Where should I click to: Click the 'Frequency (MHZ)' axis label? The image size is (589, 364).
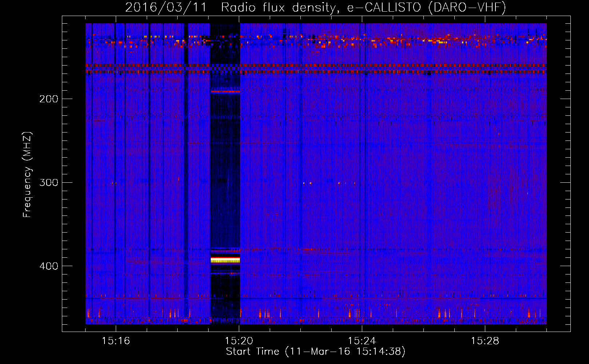click(x=27, y=175)
